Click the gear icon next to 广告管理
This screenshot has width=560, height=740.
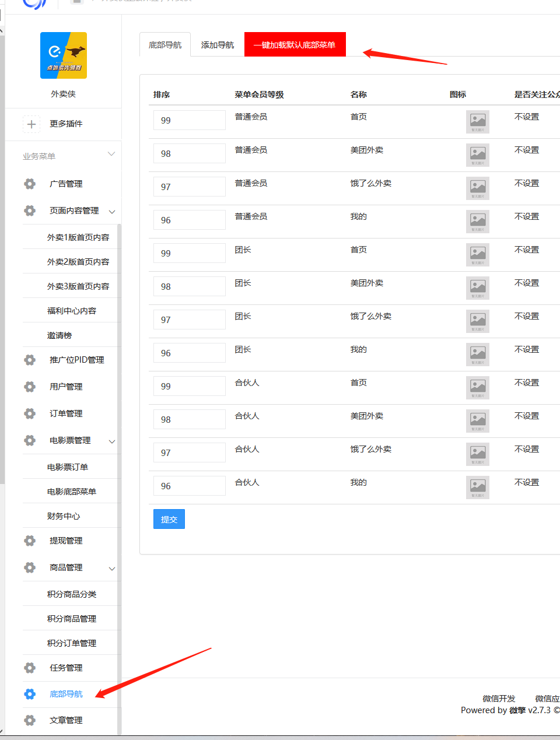tap(30, 184)
